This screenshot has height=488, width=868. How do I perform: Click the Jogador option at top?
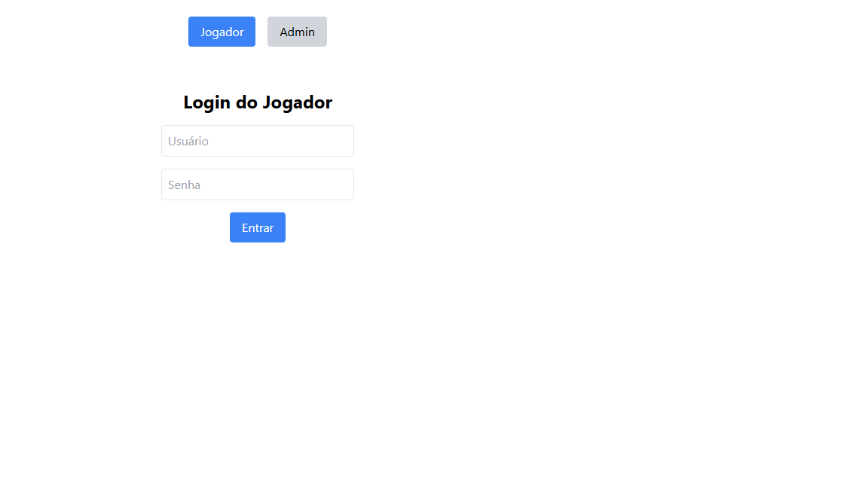click(222, 32)
